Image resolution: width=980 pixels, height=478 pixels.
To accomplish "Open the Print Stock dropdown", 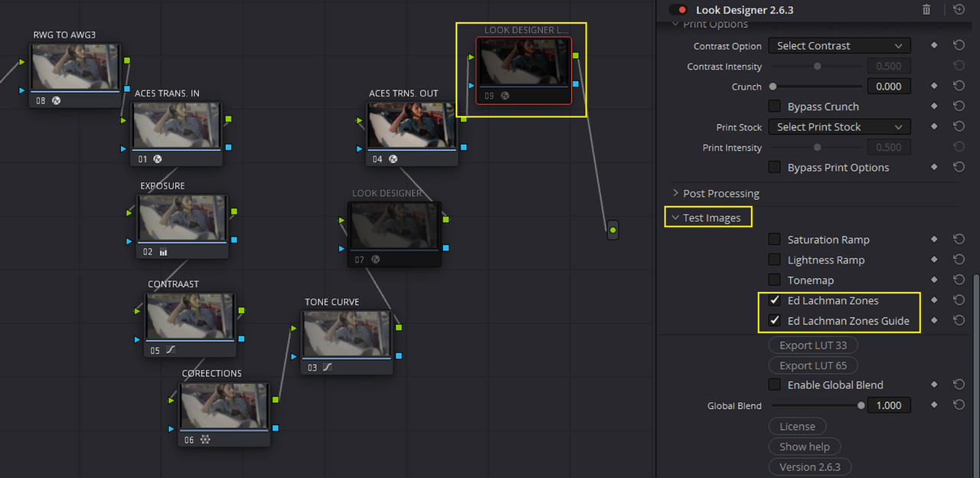I will coord(839,127).
